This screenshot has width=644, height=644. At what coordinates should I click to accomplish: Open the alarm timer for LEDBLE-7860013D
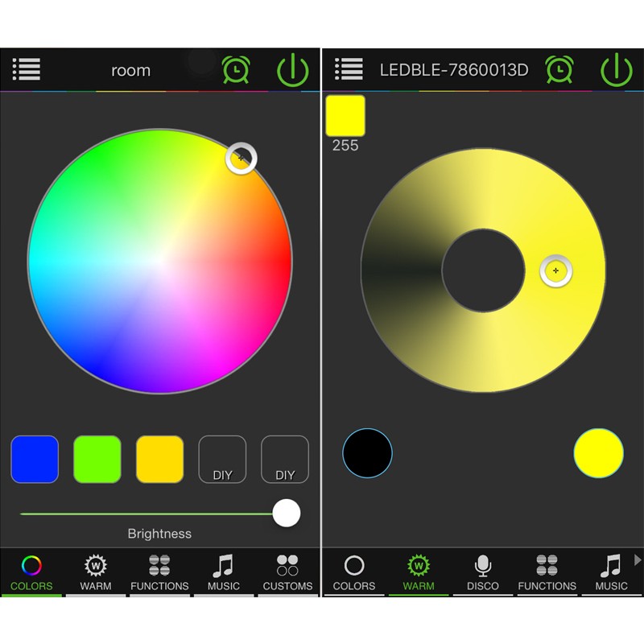[x=559, y=70]
